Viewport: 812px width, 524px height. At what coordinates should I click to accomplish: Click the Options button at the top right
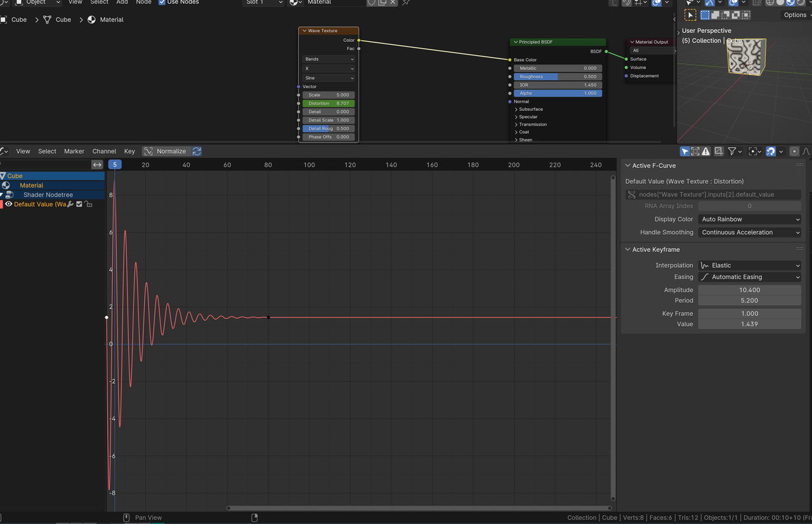coord(794,15)
